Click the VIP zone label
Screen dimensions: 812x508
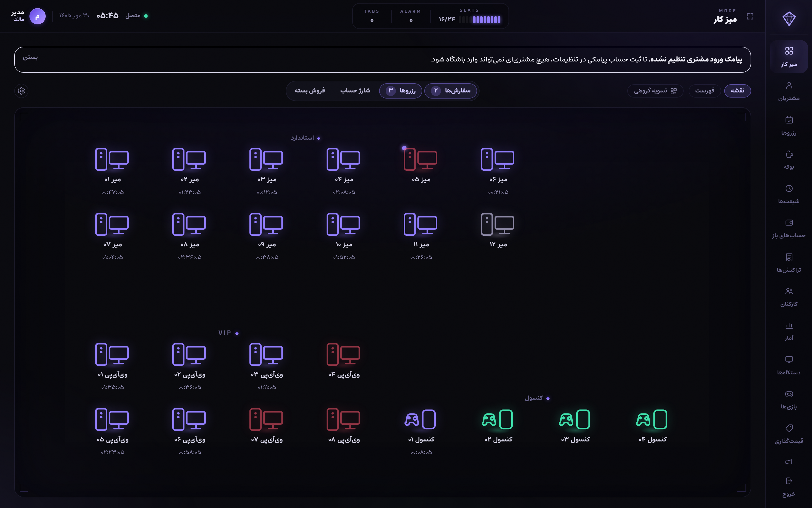pyautogui.click(x=228, y=333)
